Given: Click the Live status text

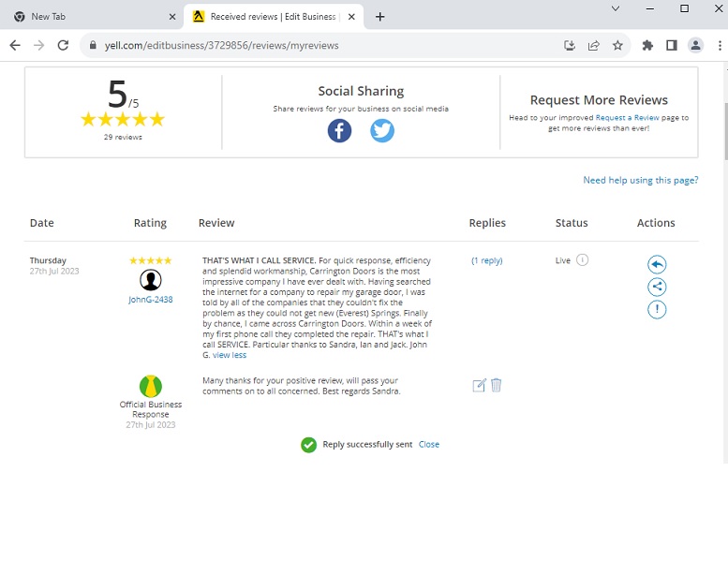Looking at the screenshot, I should click(563, 260).
